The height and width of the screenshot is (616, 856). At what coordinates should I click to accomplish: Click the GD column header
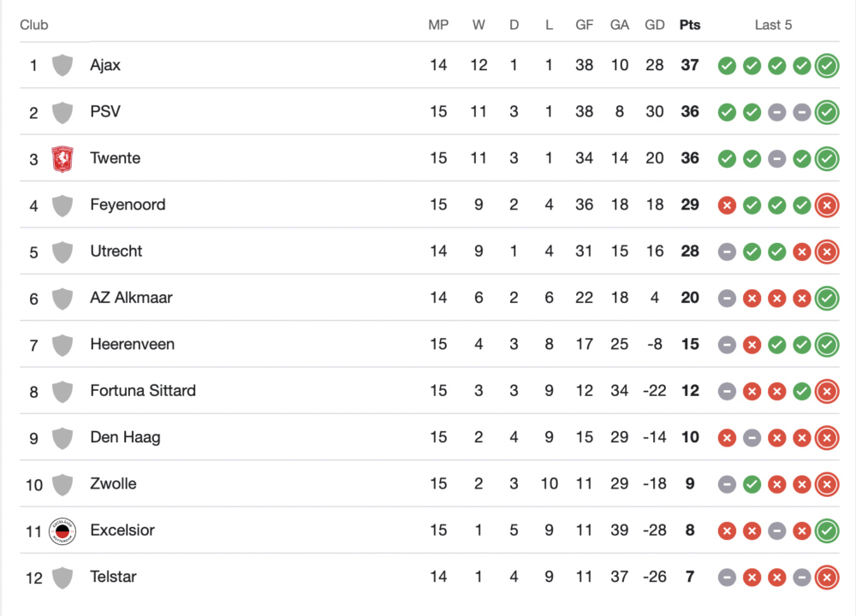655,25
